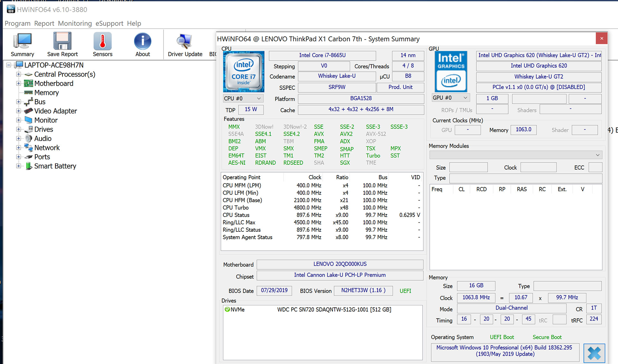Open the Memory Modules dropdown

[516, 155]
